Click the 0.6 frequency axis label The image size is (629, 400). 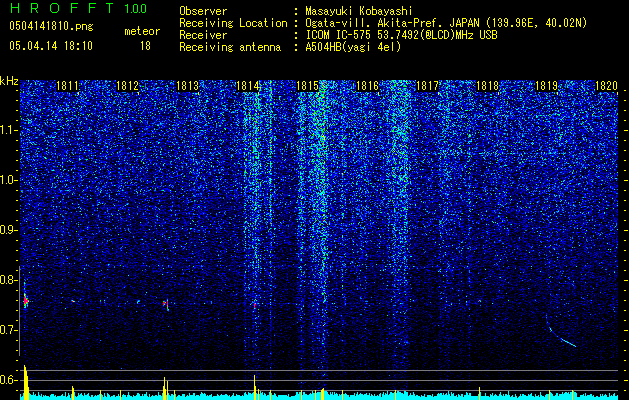9,380
